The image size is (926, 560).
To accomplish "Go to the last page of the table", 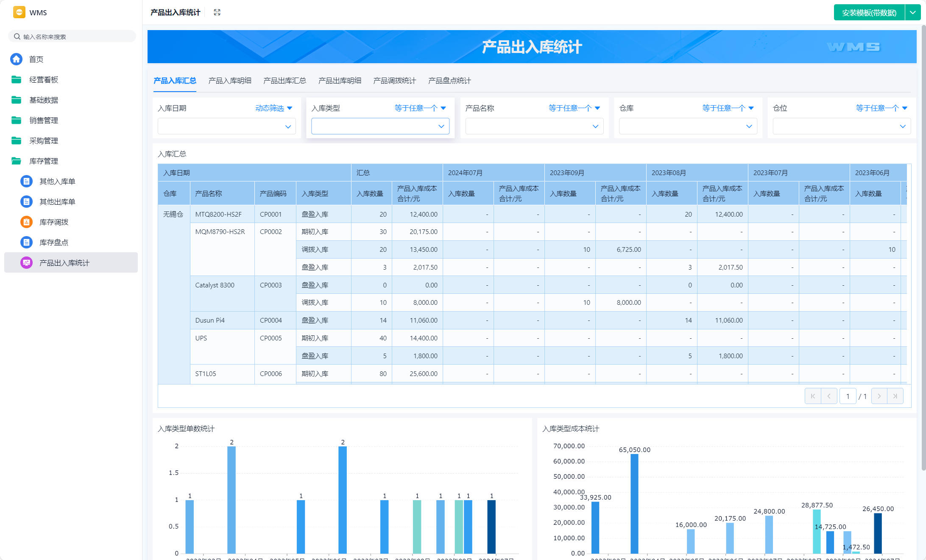I will [x=895, y=396].
